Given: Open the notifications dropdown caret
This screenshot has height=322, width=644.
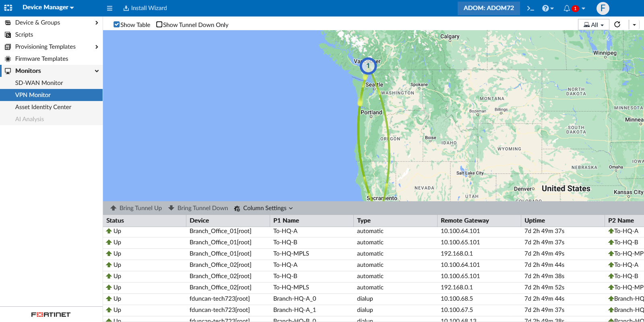Looking at the screenshot, I should 583,8.
